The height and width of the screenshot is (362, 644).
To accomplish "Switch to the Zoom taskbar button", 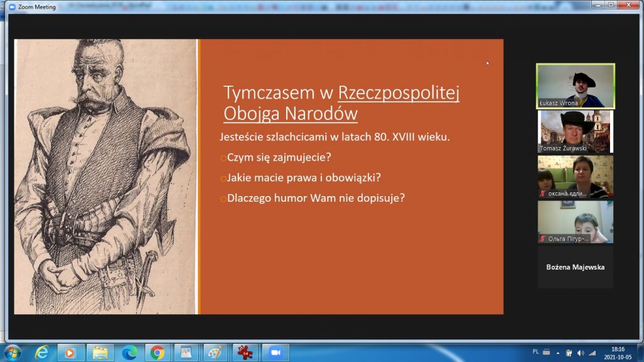I will click(x=274, y=352).
